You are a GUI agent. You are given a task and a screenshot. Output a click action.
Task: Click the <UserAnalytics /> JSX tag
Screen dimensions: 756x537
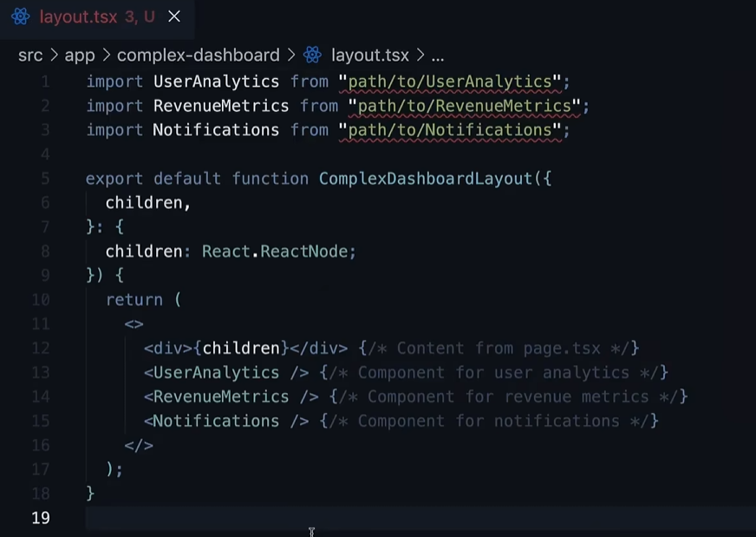click(x=226, y=372)
